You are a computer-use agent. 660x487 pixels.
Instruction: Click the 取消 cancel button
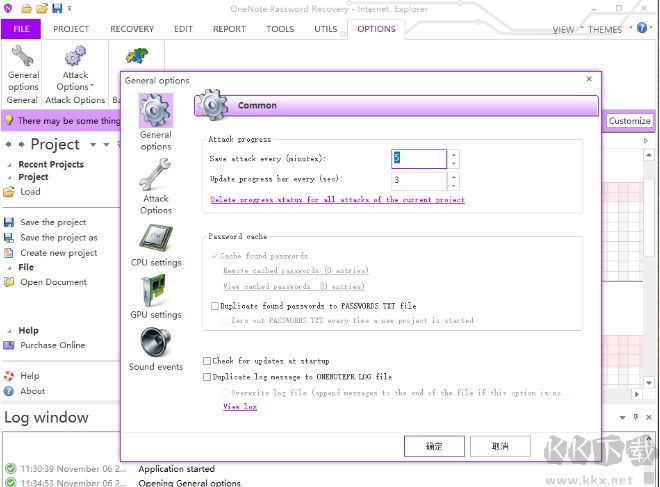(500, 446)
